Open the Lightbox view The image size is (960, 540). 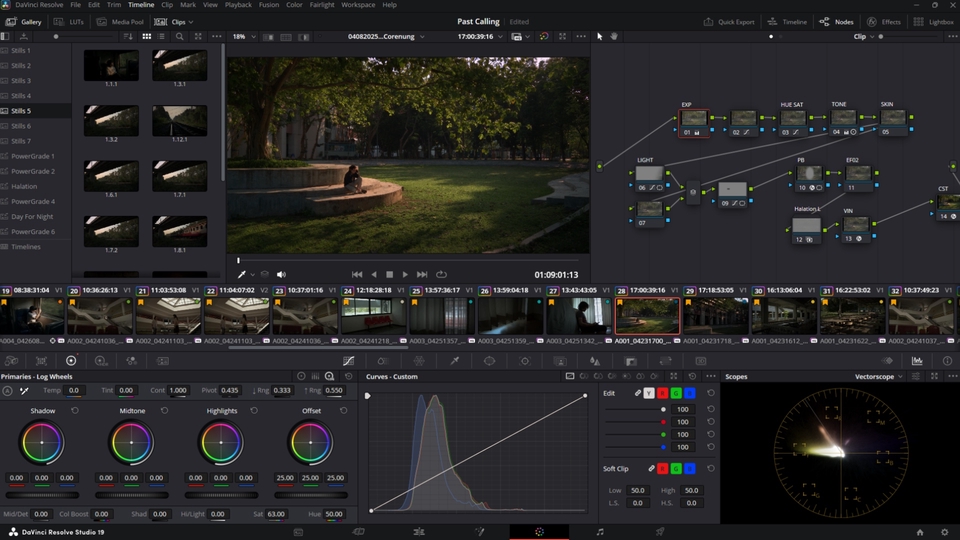point(934,21)
